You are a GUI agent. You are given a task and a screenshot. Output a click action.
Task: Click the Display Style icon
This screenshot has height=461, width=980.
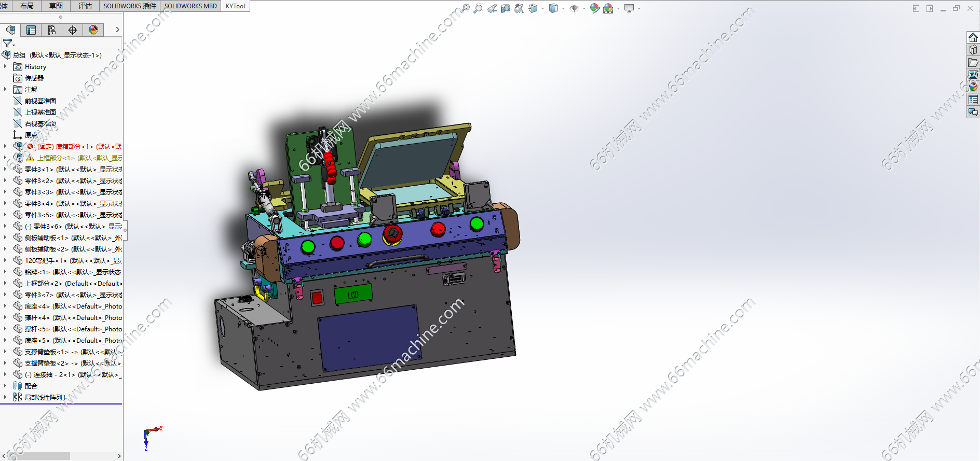[553, 8]
